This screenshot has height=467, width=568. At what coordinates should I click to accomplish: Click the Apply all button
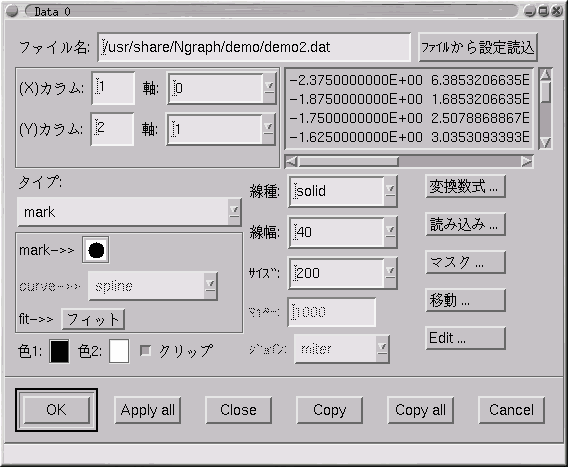147,410
